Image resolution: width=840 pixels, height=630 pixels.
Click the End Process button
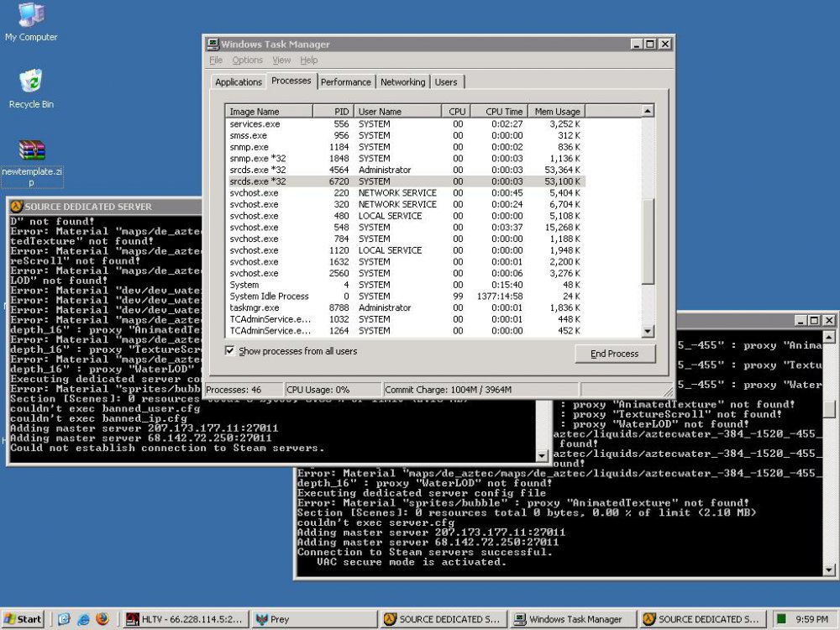pos(614,354)
